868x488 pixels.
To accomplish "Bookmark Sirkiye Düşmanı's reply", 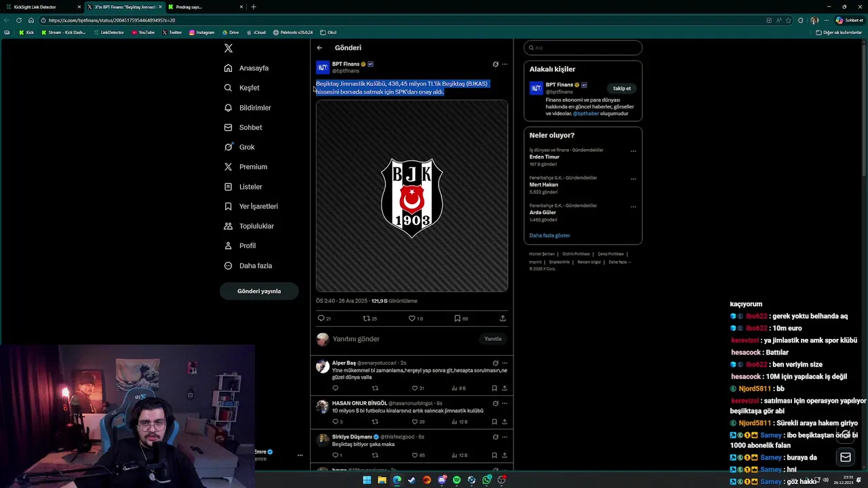I will pyautogui.click(x=494, y=455).
